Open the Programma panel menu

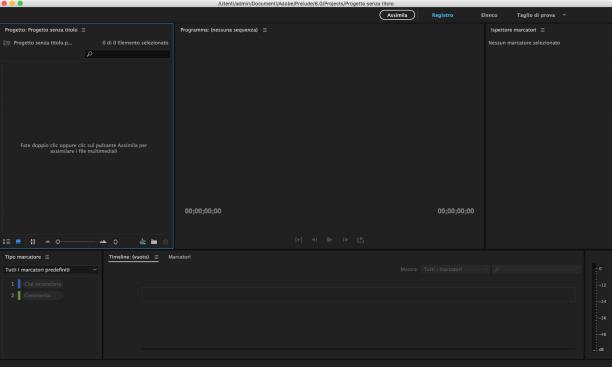265,30
